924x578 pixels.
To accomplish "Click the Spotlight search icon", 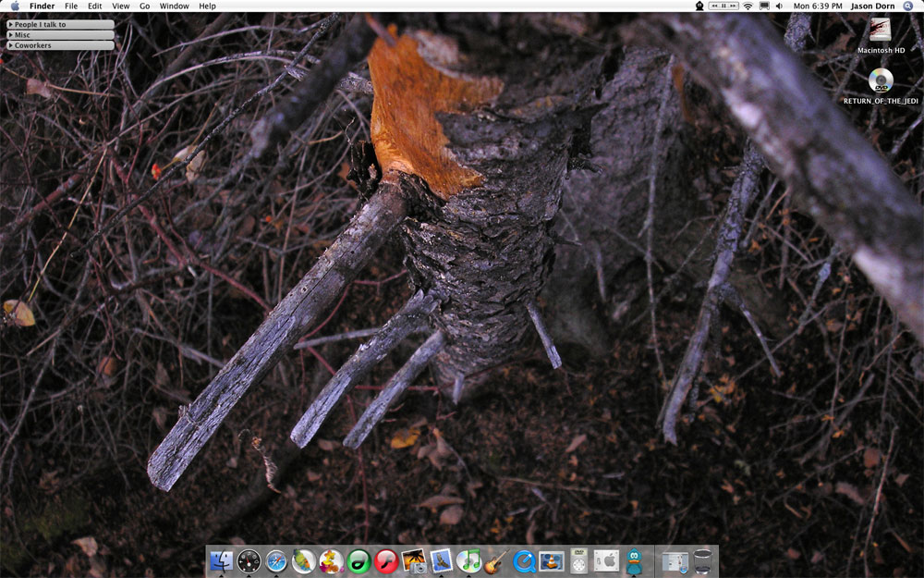I will coord(907,6).
